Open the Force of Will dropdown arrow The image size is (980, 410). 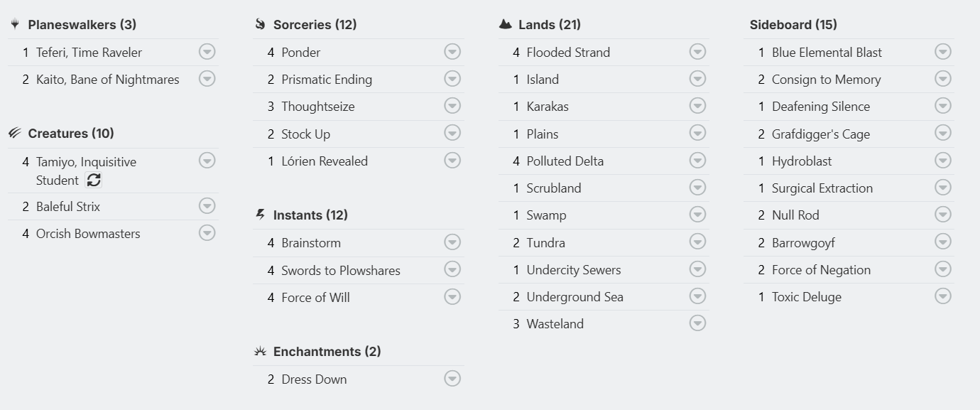point(452,297)
